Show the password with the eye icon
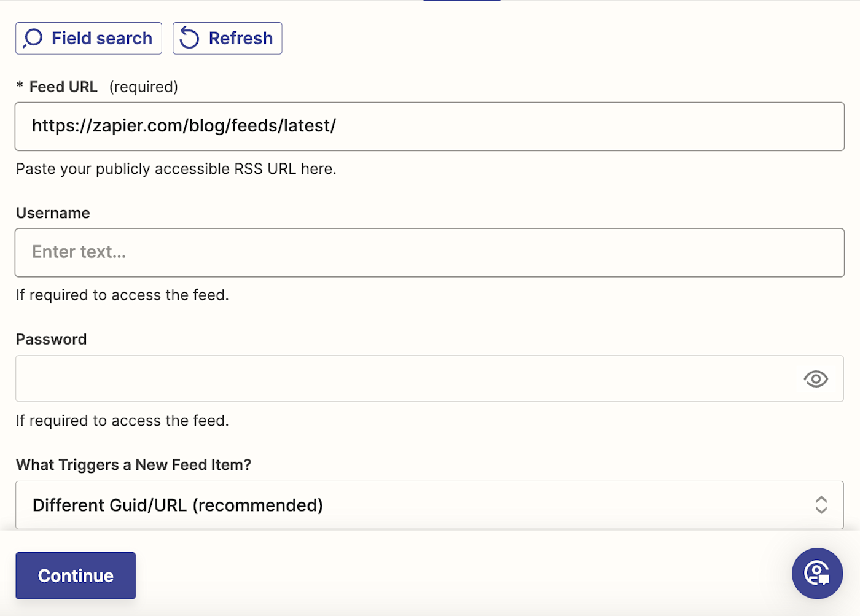860x616 pixels. pyautogui.click(x=816, y=379)
